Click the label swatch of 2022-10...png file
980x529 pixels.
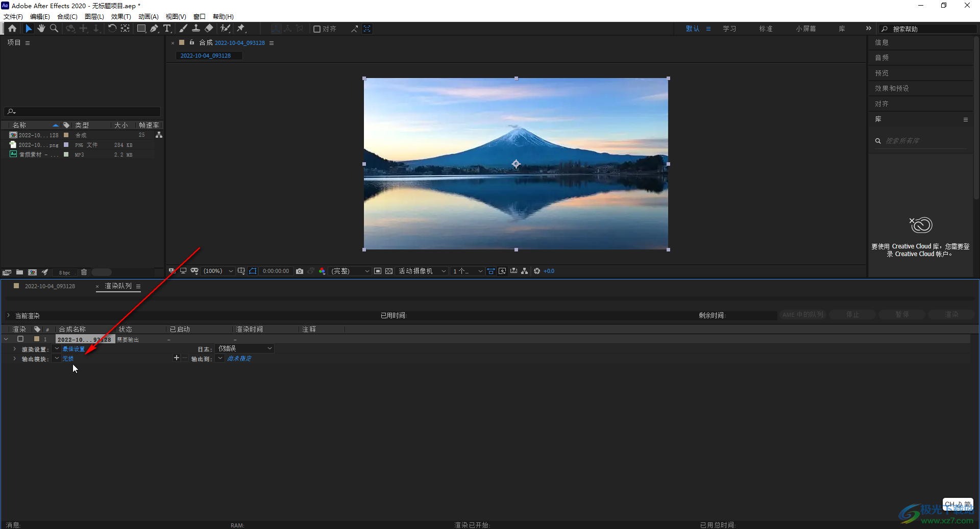[66, 145]
